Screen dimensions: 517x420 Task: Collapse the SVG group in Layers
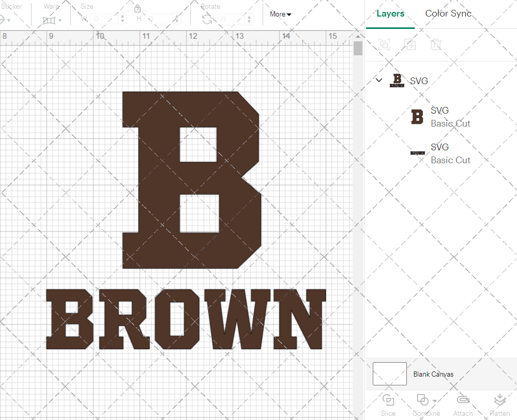[x=379, y=81]
